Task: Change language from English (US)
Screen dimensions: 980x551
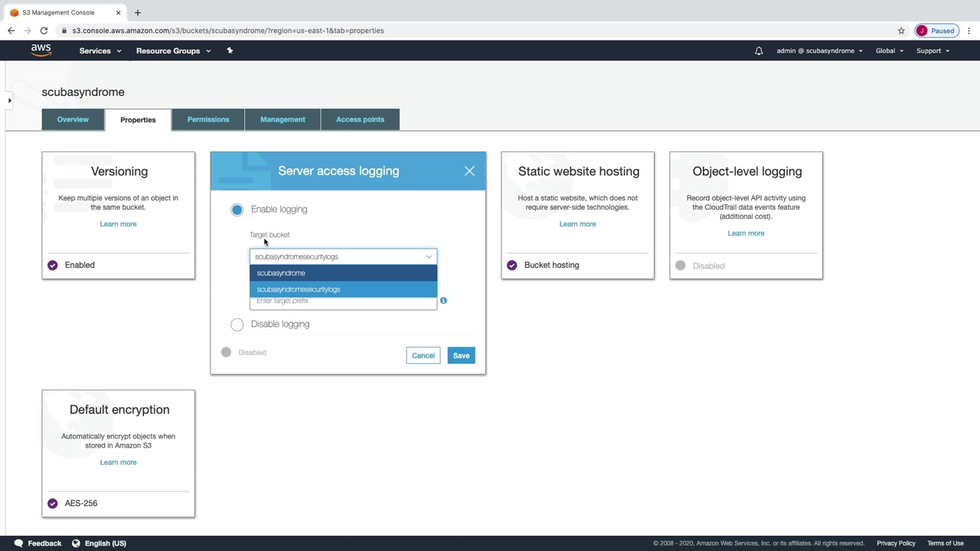Action: 106,543
